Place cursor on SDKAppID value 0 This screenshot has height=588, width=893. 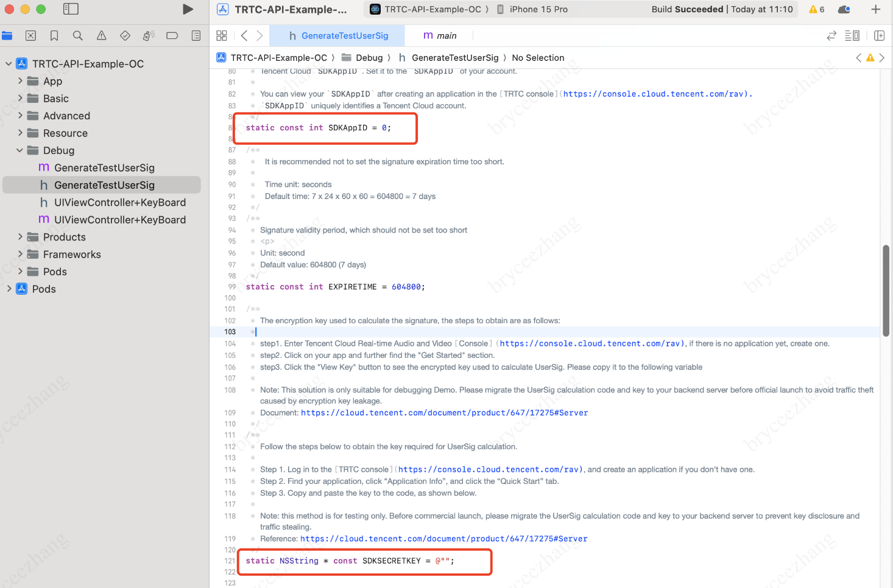coord(384,128)
